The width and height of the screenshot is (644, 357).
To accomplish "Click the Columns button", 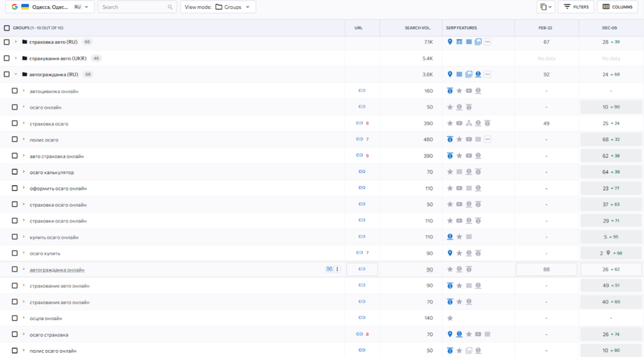I will (617, 7).
